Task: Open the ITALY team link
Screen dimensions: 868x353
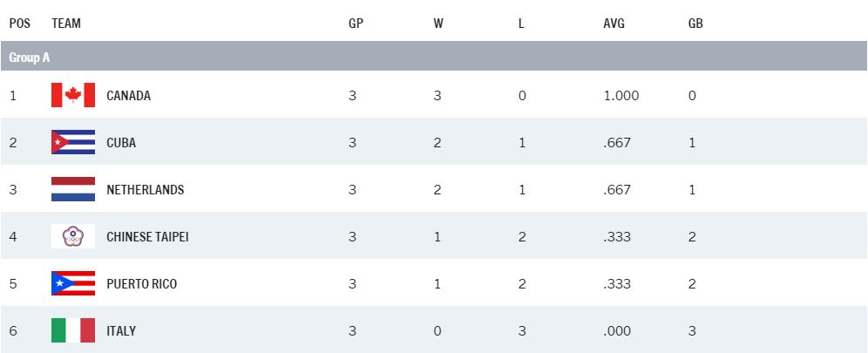Action: pos(121,331)
